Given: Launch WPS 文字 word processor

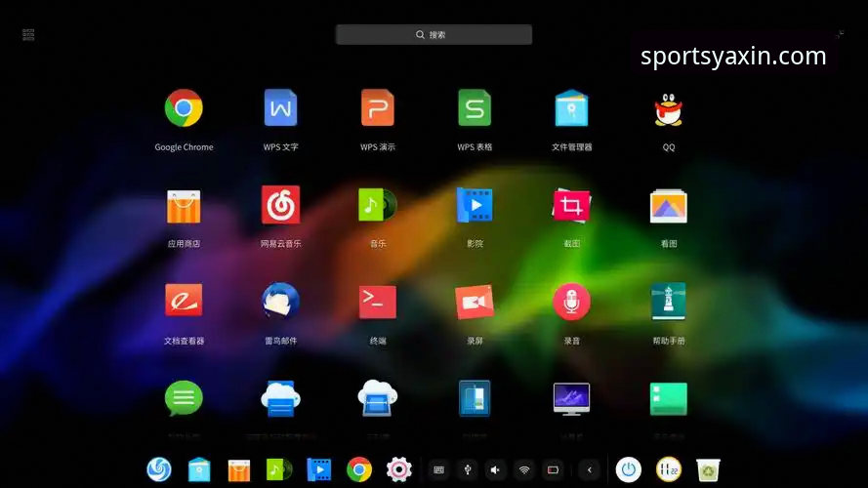Looking at the screenshot, I should (x=280, y=108).
